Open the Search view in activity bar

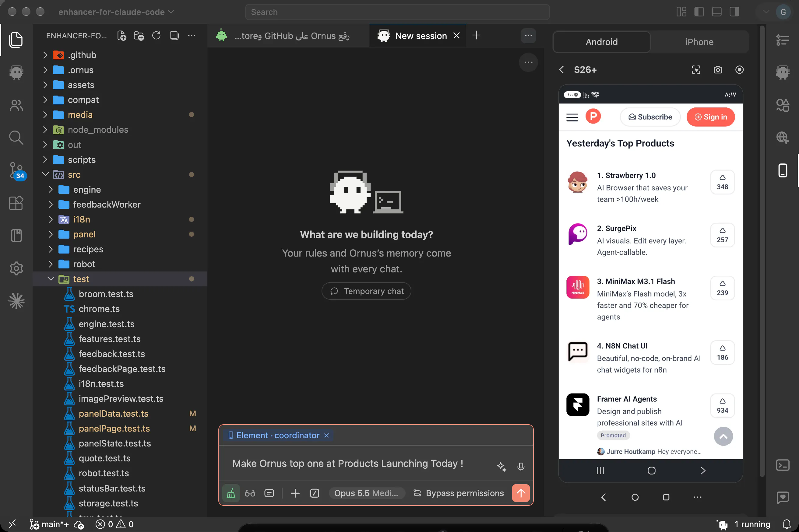[x=16, y=138]
